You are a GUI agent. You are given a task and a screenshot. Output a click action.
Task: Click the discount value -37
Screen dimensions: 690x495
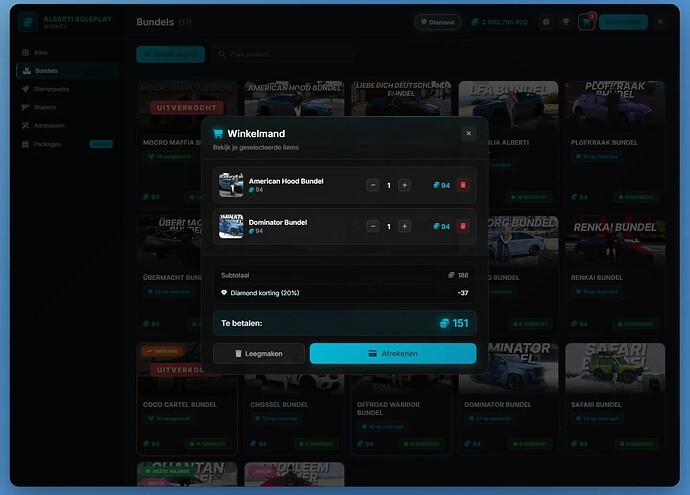pos(463,293)
